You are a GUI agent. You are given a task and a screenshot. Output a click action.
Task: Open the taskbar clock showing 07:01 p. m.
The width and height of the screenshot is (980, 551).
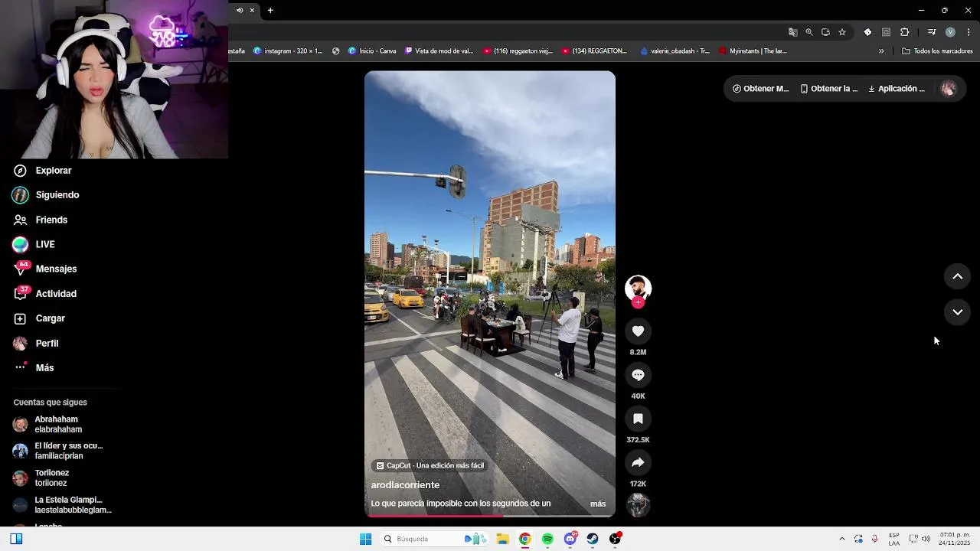click(955, 539)
